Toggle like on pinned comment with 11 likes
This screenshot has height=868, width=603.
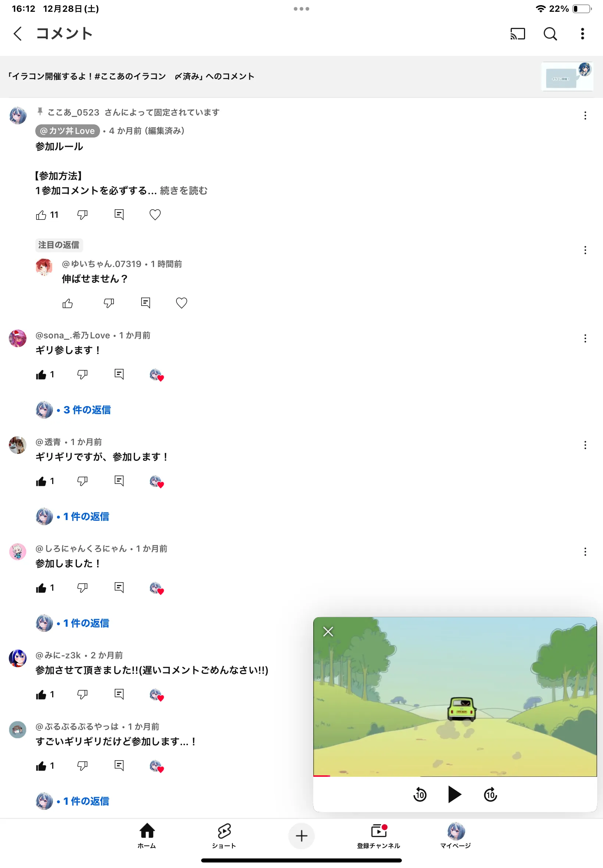coord(41,215)
